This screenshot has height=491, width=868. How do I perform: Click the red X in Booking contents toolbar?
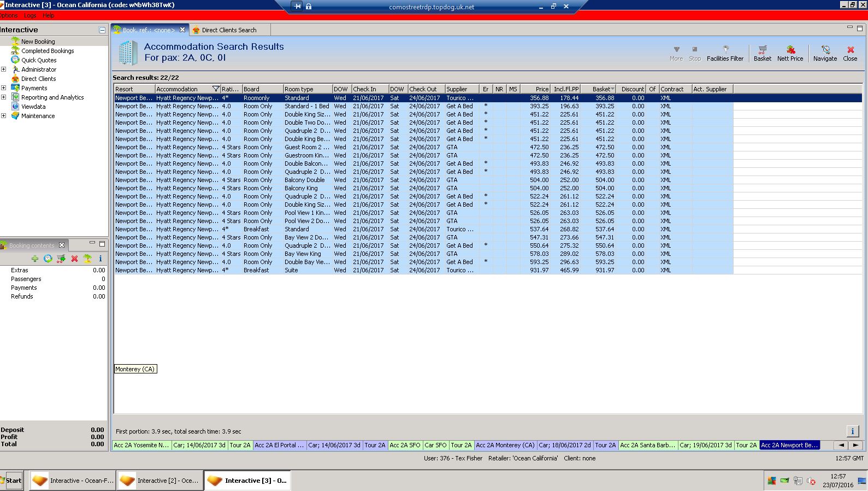click(x=74, y=259)
